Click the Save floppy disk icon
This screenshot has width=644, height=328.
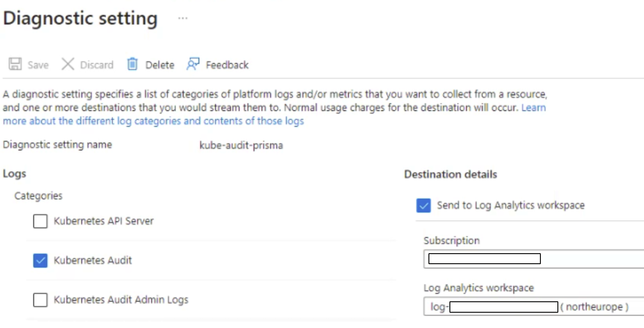(x=15, y=64)
